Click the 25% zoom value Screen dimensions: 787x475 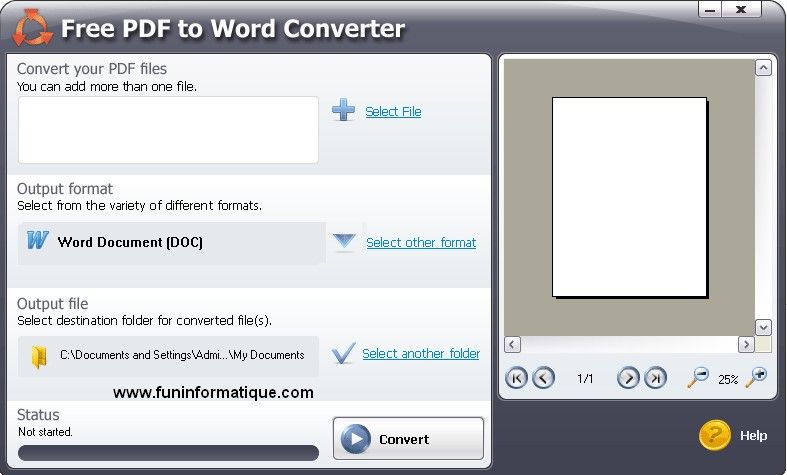(728, 379)
